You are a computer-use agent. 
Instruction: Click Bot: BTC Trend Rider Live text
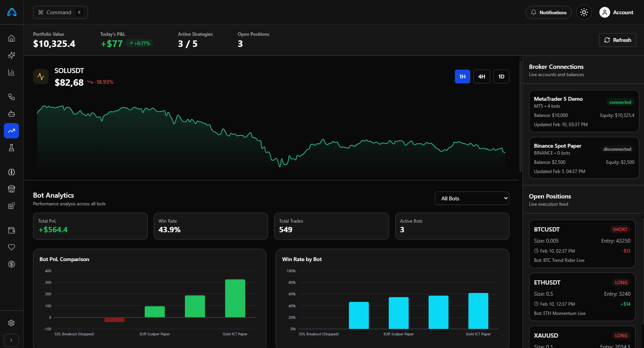[559, 260]
